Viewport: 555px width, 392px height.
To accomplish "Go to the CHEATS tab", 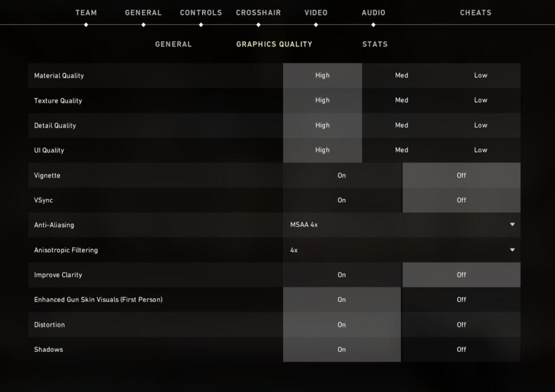I will pyautogui.click(x=476, y=13).
